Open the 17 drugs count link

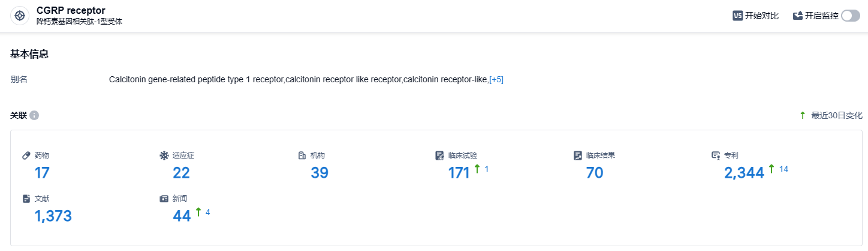(42, 173)
